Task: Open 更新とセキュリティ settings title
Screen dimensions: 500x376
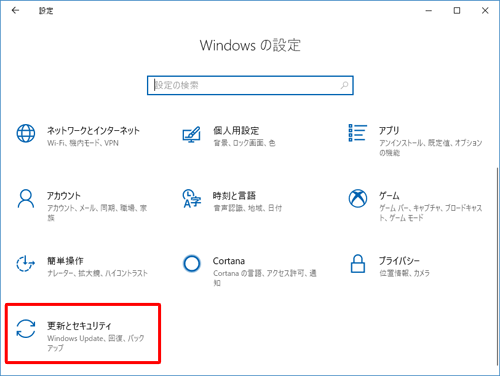Action: coord(79,326)
